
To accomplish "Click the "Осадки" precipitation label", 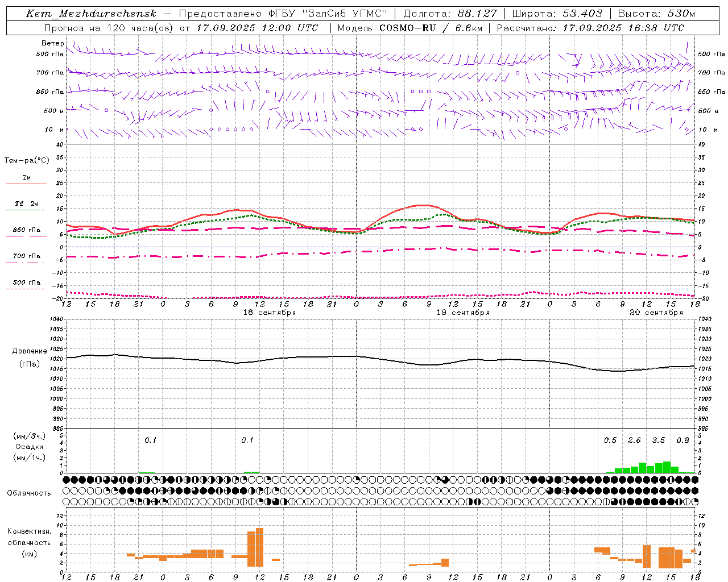I will pyautogui.click(x=30, y=447).
